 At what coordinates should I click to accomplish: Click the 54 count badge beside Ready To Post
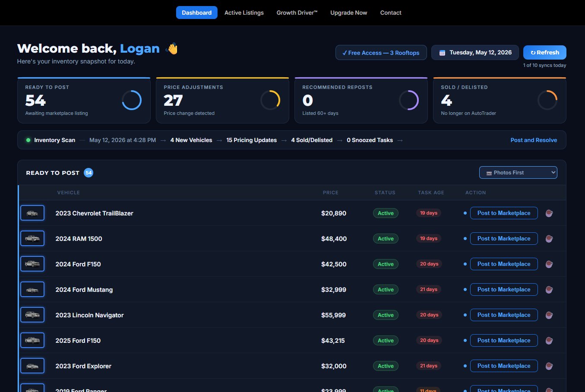89,173
